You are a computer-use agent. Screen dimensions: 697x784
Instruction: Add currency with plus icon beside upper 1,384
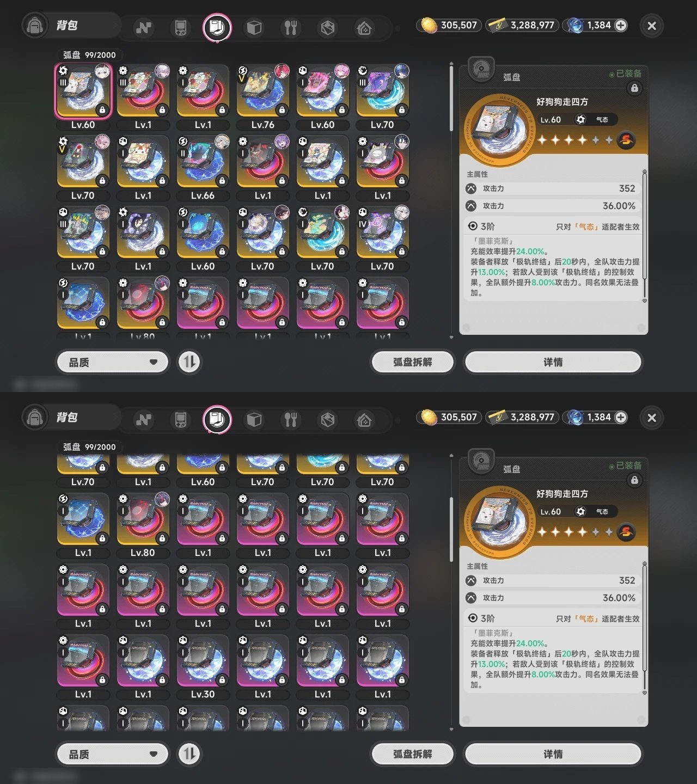click(x=621, y=25)
